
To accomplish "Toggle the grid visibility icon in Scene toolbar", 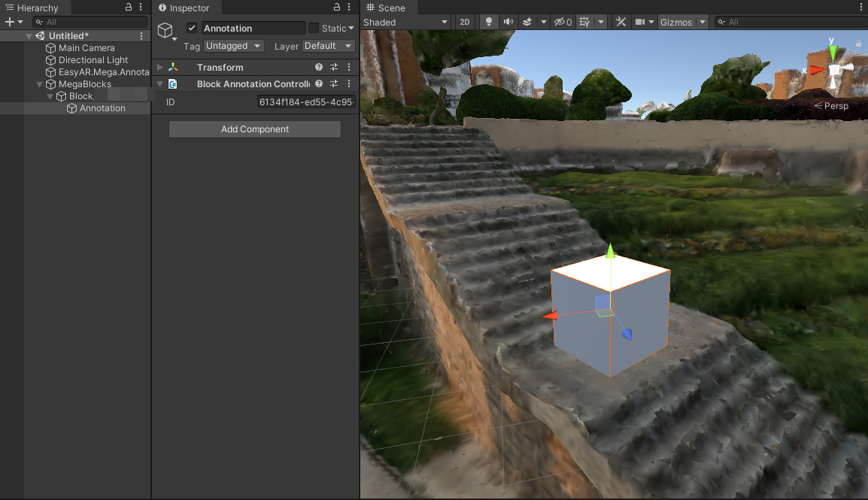I will coord(584,22).
